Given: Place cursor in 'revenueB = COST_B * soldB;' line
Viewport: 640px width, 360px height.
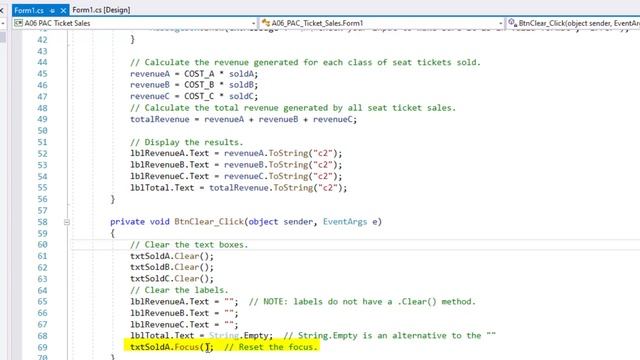Looking at the screenshot, I should (194, 85).
